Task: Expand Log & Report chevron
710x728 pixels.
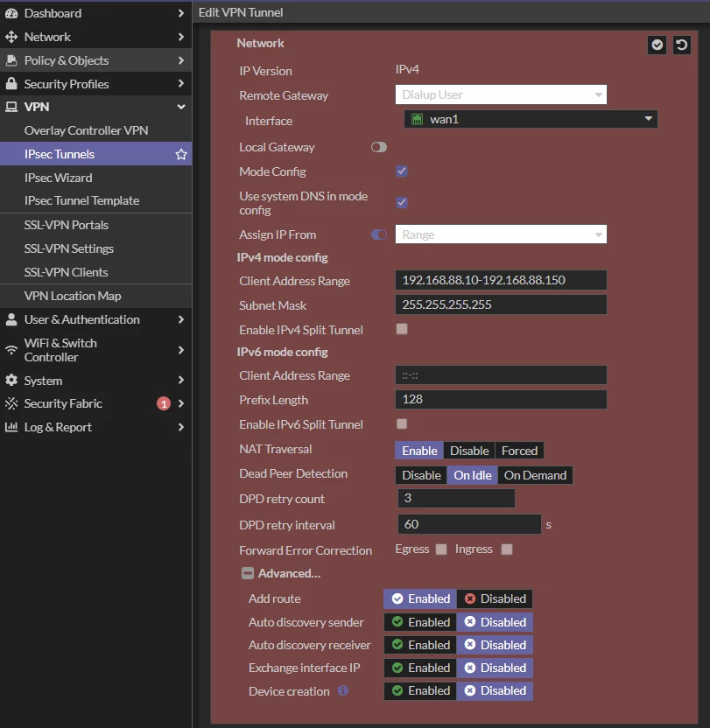Action: click(x=181, y=427)
